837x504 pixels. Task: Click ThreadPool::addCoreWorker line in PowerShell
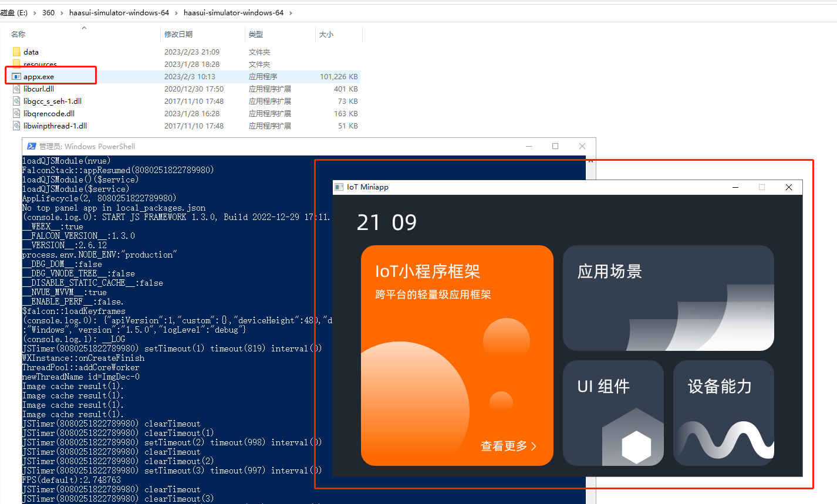pos(81,367)
